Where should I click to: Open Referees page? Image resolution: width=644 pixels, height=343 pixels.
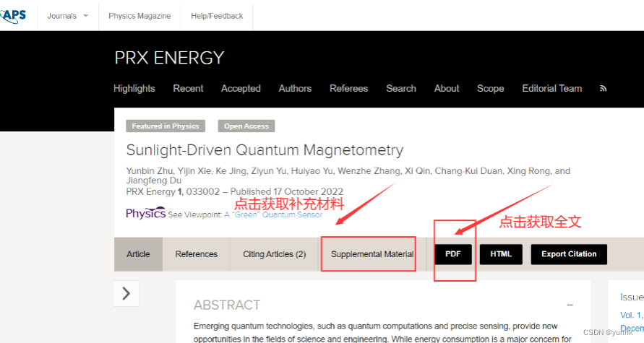(x=348, y=89)
